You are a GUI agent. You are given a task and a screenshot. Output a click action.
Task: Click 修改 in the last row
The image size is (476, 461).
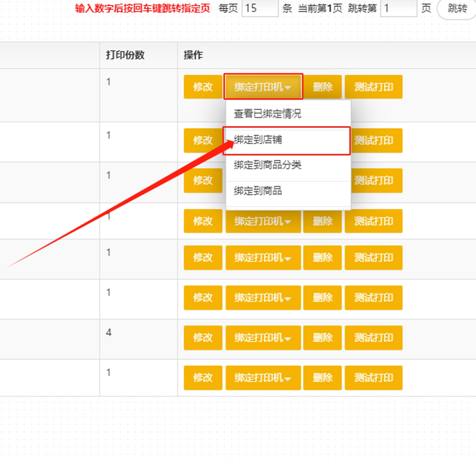[x=203, y=378]
